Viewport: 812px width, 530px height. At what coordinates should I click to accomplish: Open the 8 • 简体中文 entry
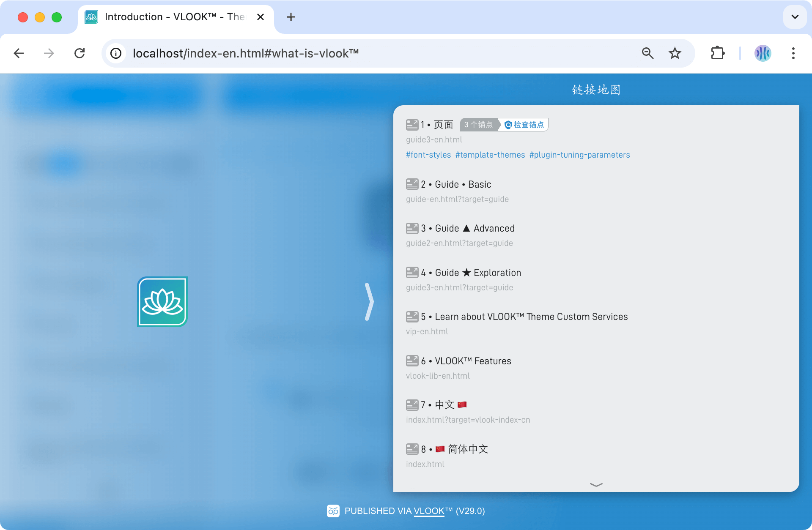click(x=455, y=449)
